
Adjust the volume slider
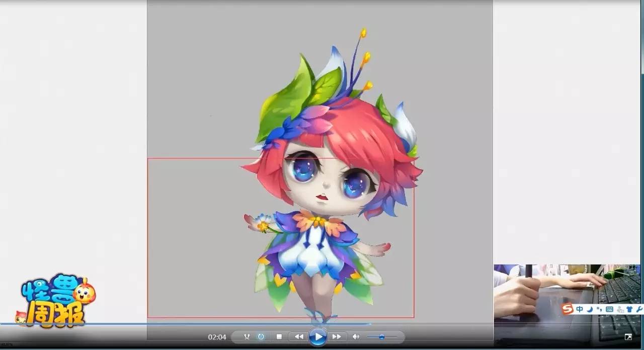[x=382, y=337]
